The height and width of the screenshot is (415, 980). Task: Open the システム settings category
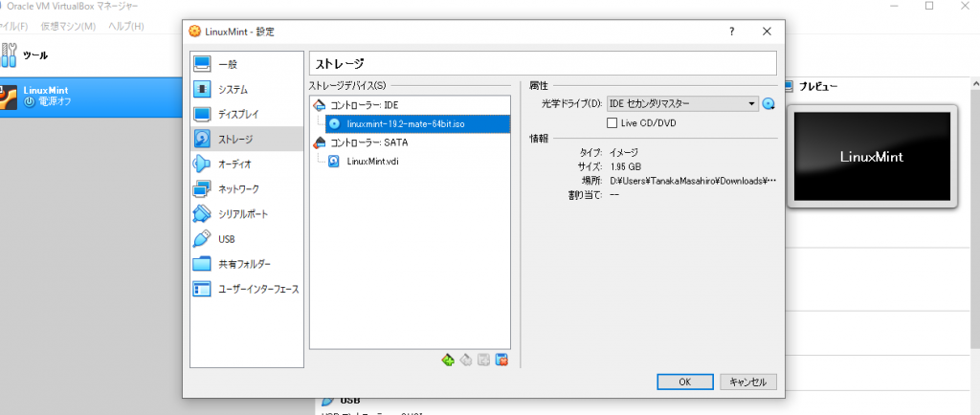coord(246,89)
